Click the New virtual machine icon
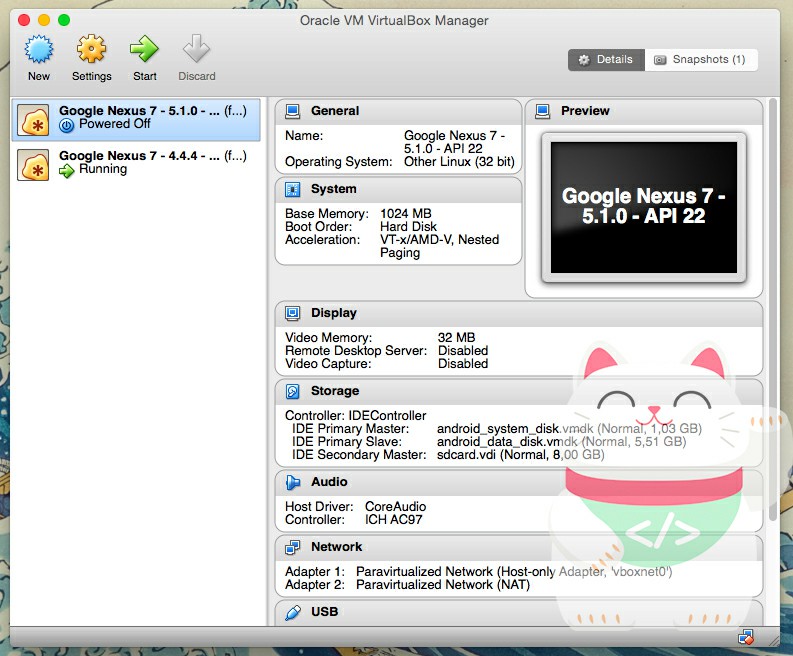793x656 pixels. 39,50
